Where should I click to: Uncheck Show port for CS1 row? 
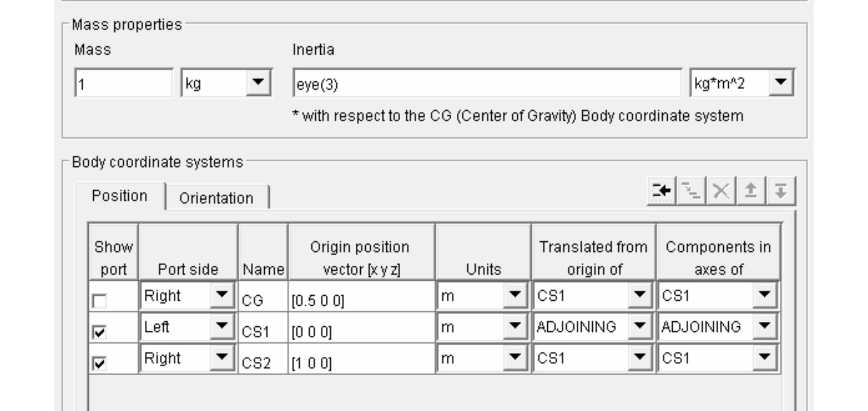click(x=99, y=332)
